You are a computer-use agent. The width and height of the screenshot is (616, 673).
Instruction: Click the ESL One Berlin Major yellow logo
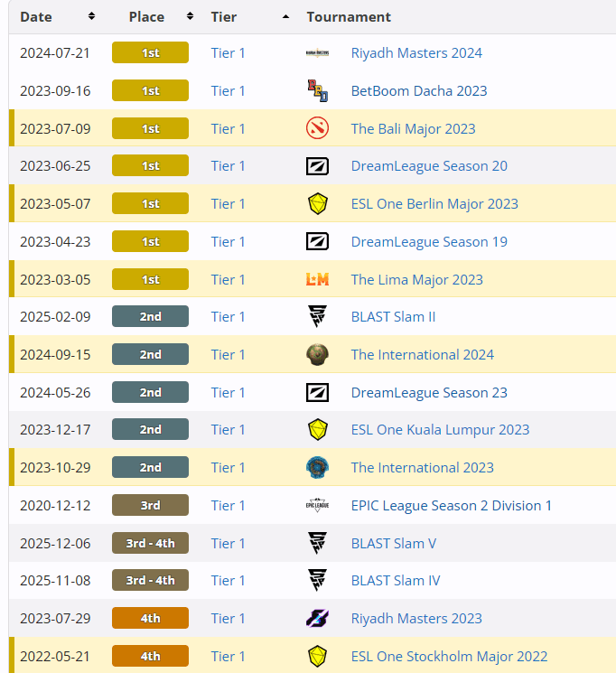coord(317,204)
